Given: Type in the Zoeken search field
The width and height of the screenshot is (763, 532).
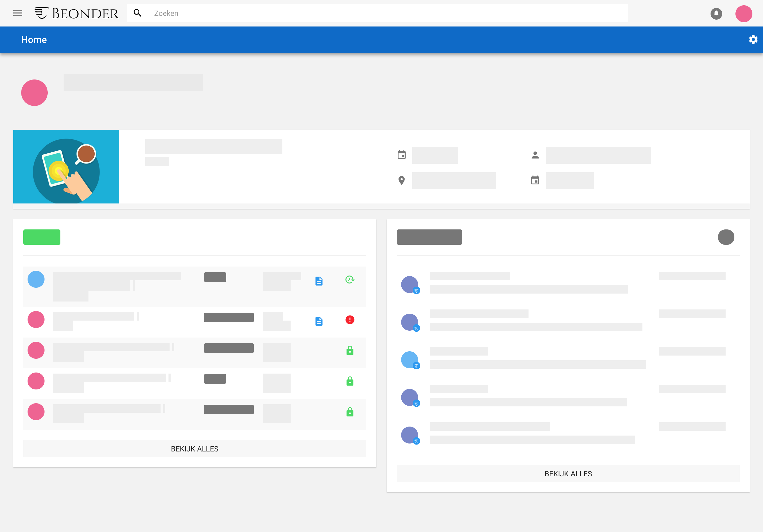Looking at the screenshot, I should 382,13.
